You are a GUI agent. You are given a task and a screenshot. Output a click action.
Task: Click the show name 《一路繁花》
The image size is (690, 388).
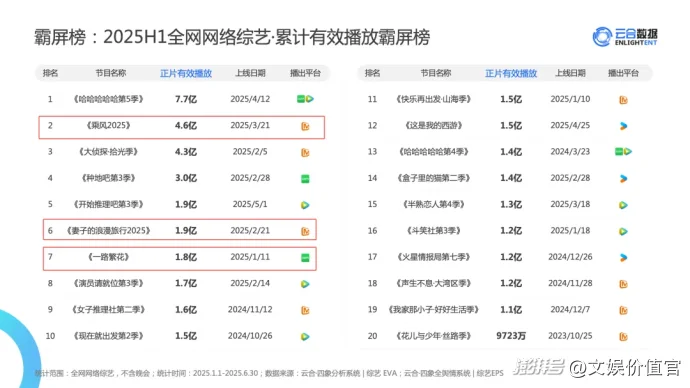pos(108,257)
